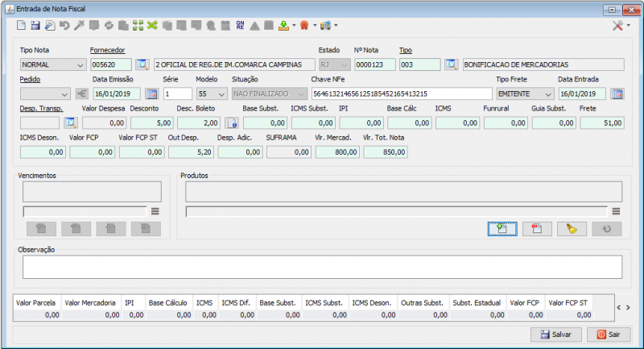Viewport: 644px width, 349px height.
Task: Click the green four-squares toolbar icon
Action: point(138,26)
